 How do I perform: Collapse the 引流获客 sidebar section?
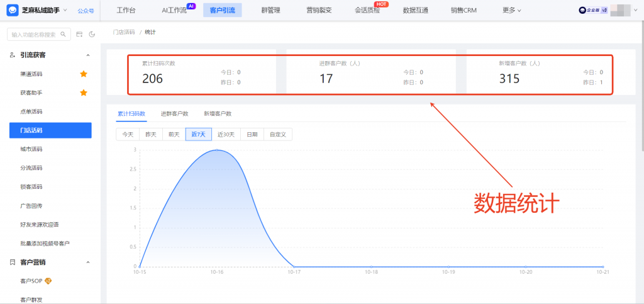pos(87,55)
